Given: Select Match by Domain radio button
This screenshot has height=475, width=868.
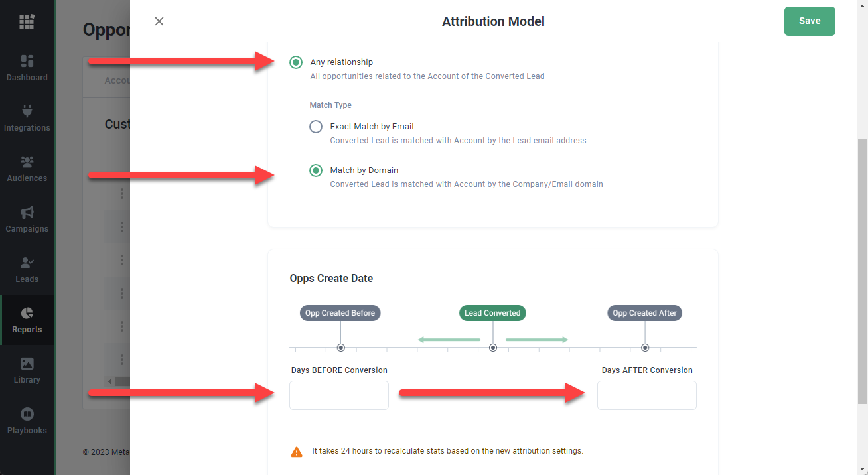Looking at the screenshot, I should pos(316,170).
